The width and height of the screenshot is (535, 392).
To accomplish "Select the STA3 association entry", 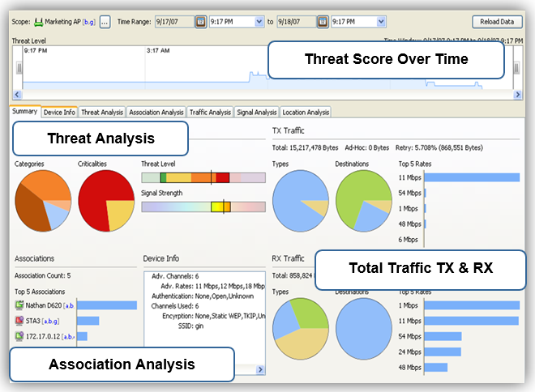I will coord(37,321).
